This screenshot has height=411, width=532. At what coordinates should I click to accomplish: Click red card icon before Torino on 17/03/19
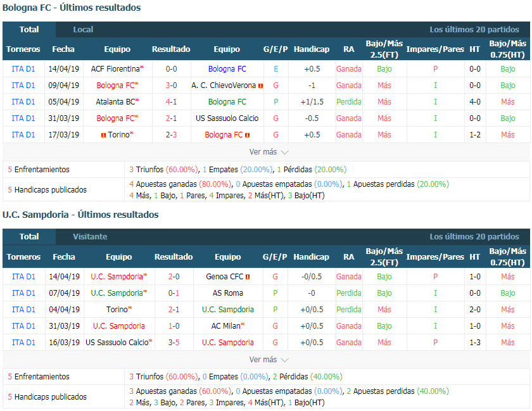(103, 135)
